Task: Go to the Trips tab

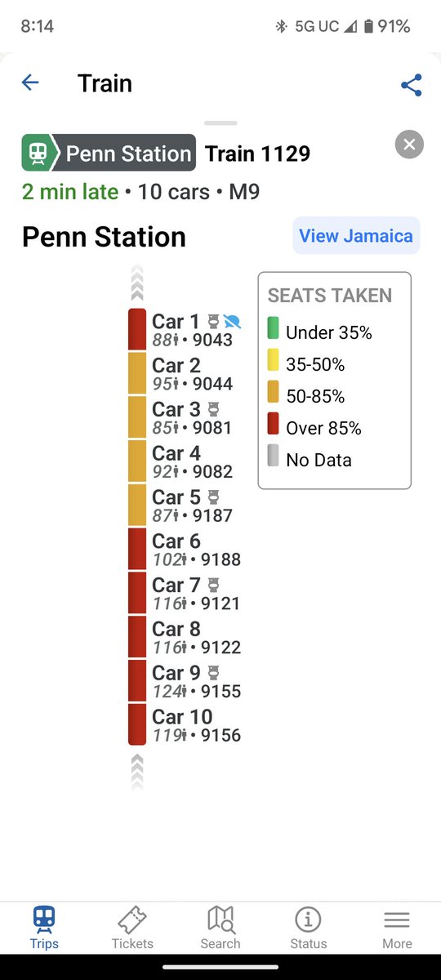Action: pyautogui.click(x=44, y=928)
